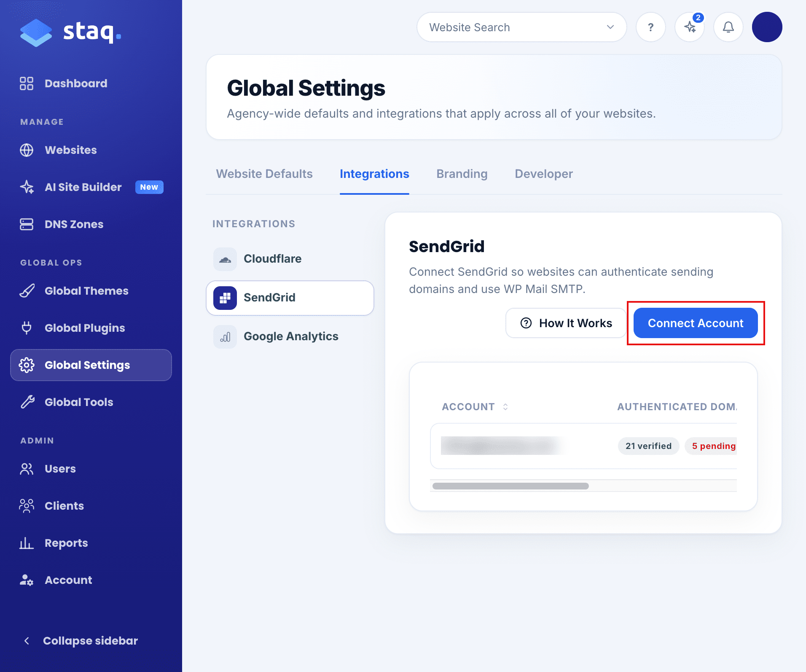Click the DNS Zones server icon
Viewport: 806px width, 672px height.
[x=27, y=224]
